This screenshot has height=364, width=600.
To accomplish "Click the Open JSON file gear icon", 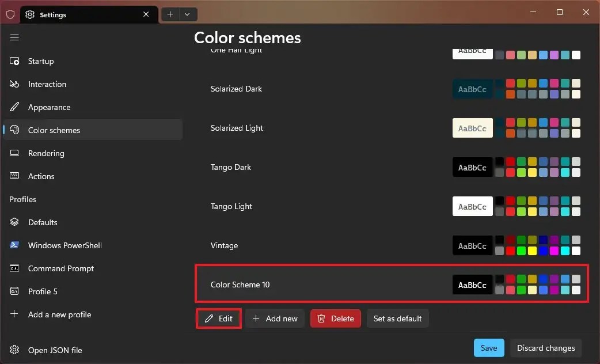I will pyautogui.click(x=14, y=350).
